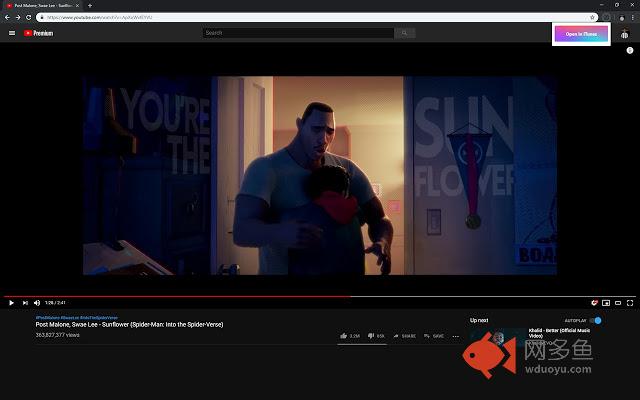640x400 pixels.
Task: Click the browser forward arrow
Action: coord(18,17)
